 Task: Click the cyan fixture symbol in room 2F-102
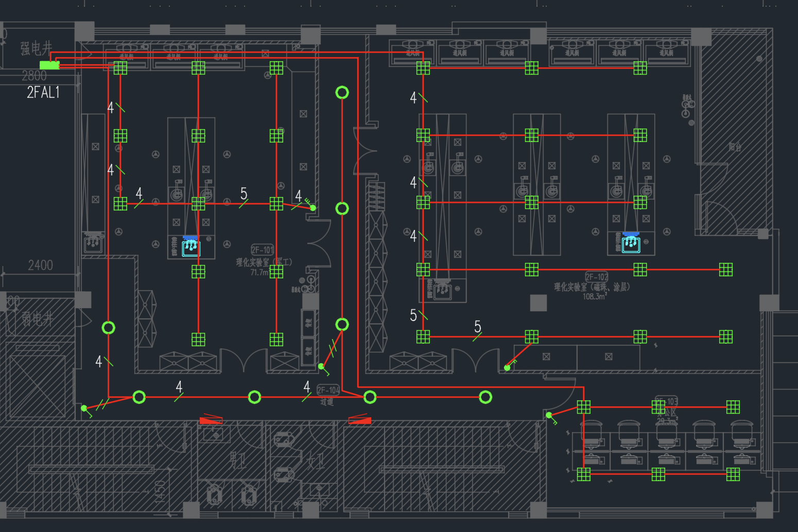point(631,243)
